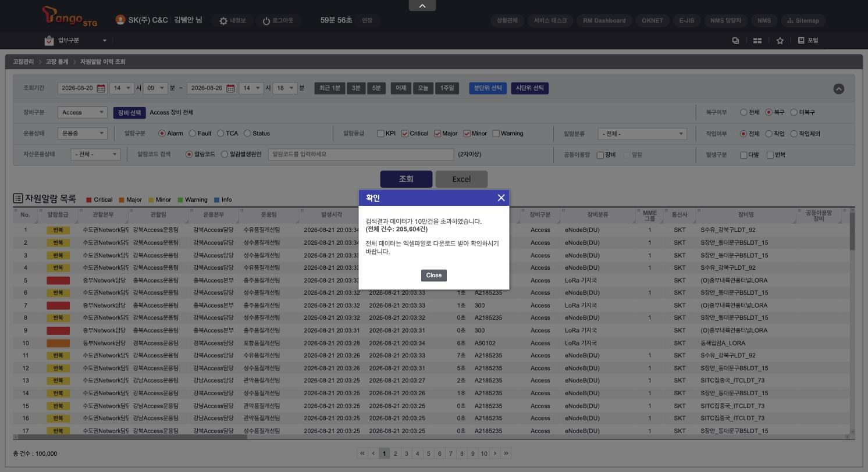868x472 pixels.
Task: Click the 내정보 gear icon
Action: [x=223, y=20]
